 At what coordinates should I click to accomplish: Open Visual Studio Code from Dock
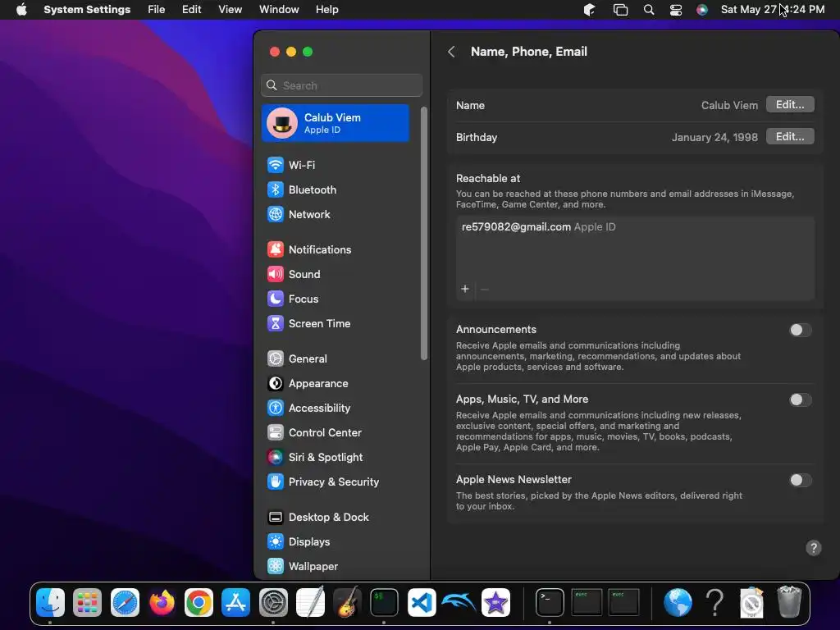tap(422, 603)
